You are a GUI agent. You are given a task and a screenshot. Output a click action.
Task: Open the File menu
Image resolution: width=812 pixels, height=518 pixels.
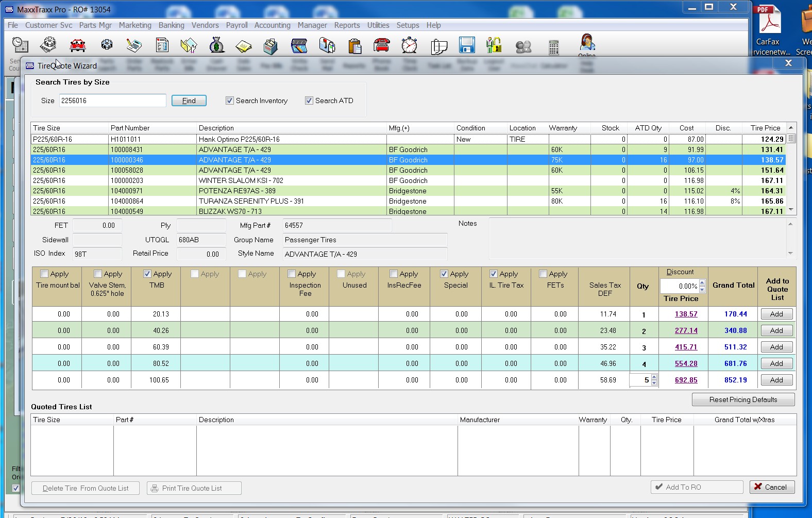[x=13, y=25]
